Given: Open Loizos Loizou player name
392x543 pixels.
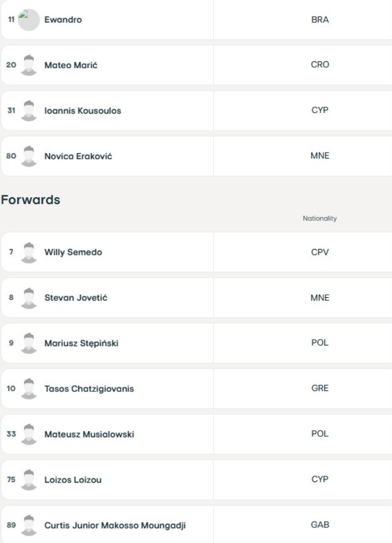Looking at the screenshot, I should tap(70, 479).
